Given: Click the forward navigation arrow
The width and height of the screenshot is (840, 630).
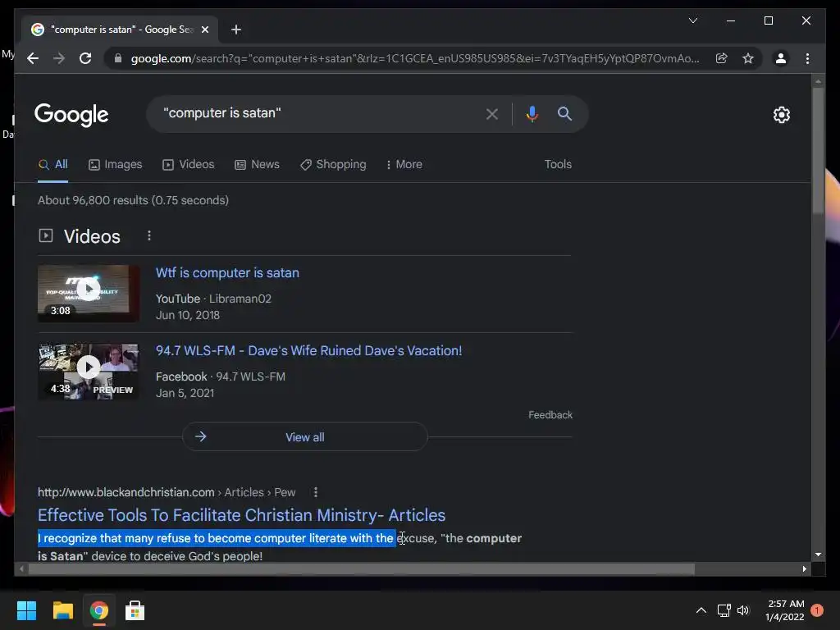Looking at the screenshot, I should coord(59,58).
